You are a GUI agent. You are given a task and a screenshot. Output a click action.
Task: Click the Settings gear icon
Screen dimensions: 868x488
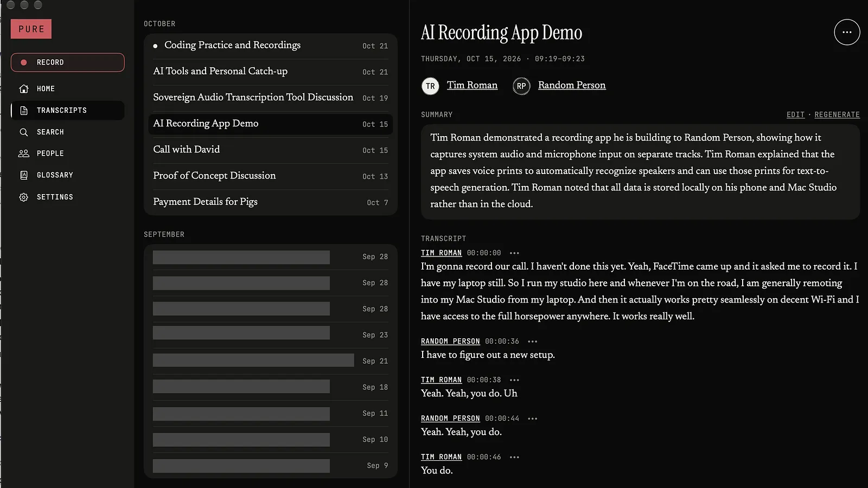coord(24,197)
